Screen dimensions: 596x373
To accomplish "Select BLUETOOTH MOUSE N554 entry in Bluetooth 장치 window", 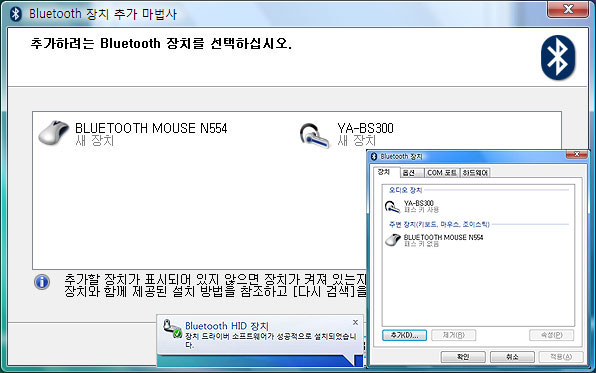I will pyautogui.click(x=434, y=240).
